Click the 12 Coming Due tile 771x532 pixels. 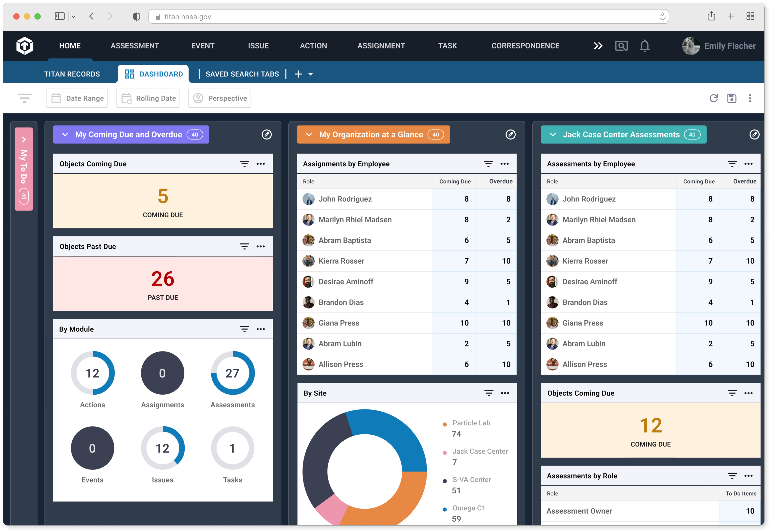(x=650, y=430)
